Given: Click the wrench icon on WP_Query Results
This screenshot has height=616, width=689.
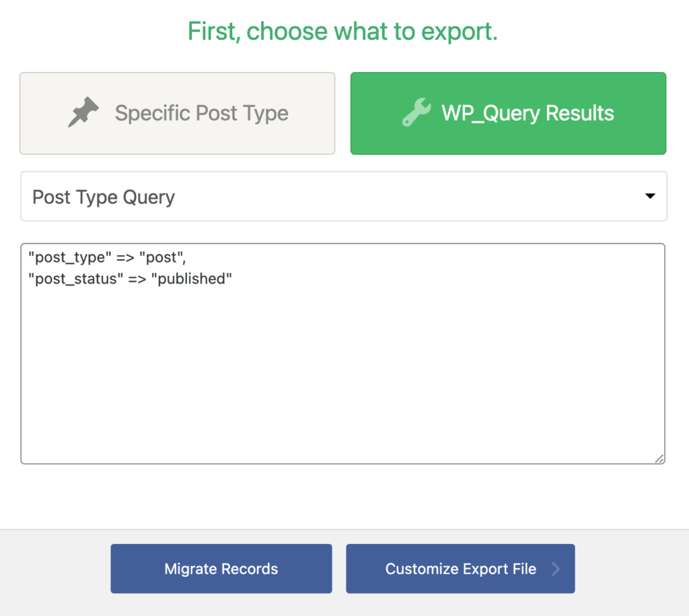Looking at the screenshot, I should point(416,112).
